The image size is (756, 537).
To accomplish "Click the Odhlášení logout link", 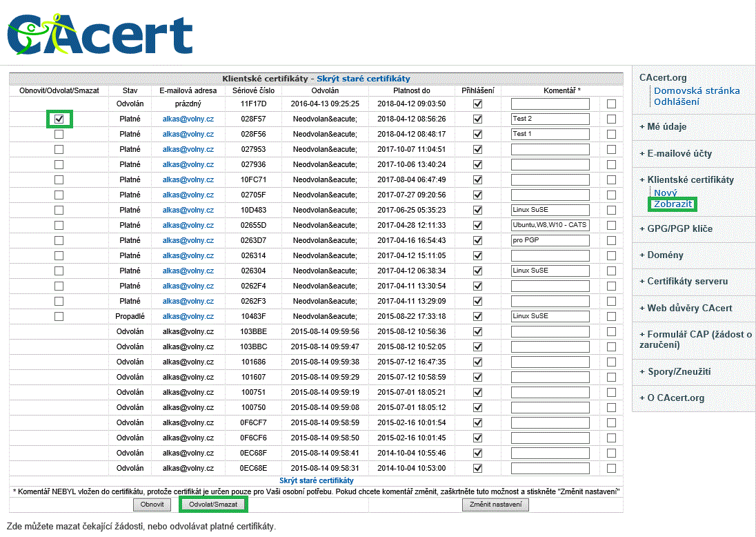I will [676, 101].
